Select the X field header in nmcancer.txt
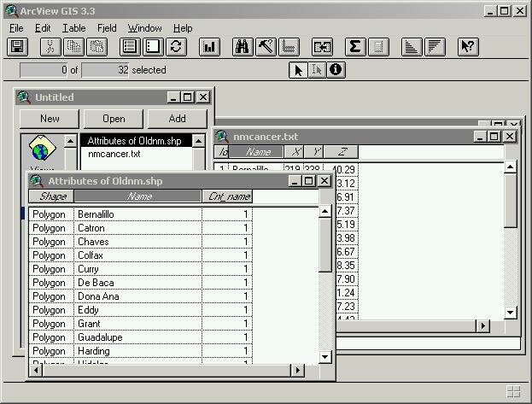532x404 pixels. point(294,151)
